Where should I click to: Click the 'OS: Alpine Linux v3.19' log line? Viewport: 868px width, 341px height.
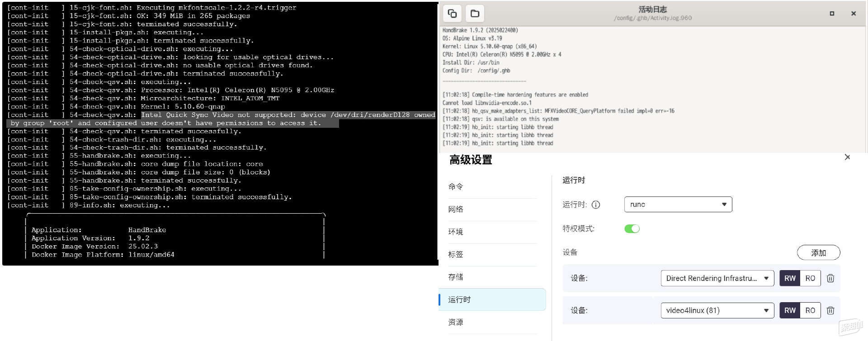pyautogui.click(x=472, y=38)
